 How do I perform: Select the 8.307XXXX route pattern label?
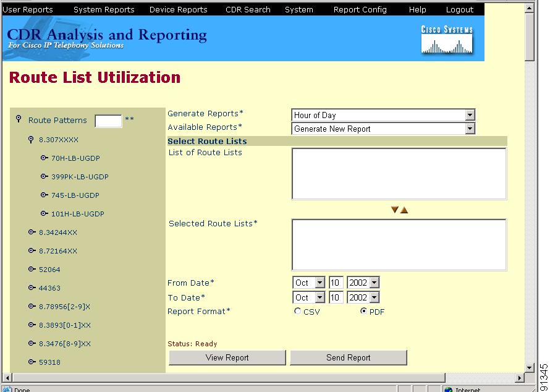point(59,140)
